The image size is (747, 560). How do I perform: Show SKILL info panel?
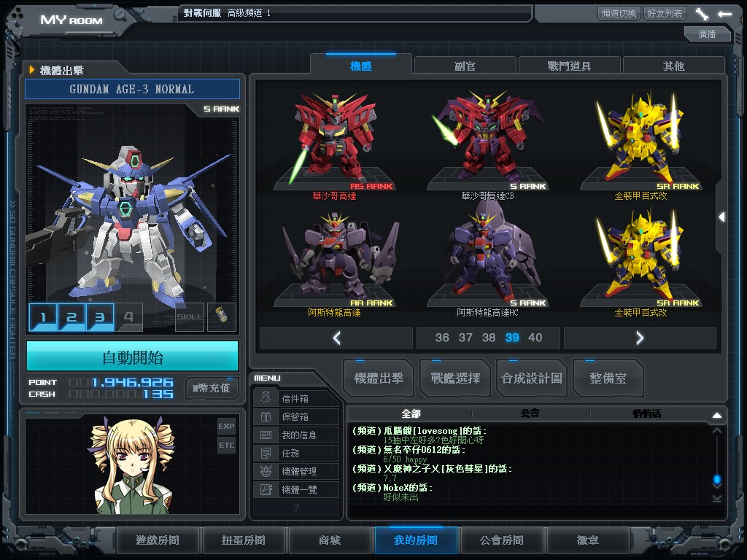pyautogui.click(x=190, y=316)
